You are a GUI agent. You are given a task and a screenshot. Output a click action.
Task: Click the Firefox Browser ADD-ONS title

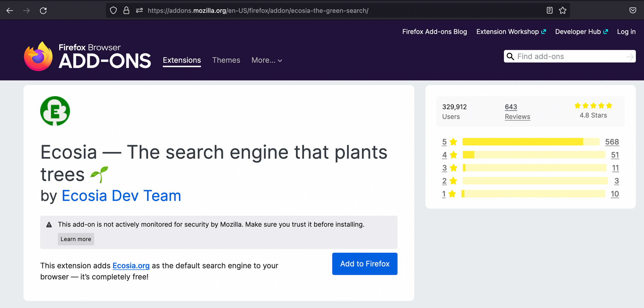(105, 56)
